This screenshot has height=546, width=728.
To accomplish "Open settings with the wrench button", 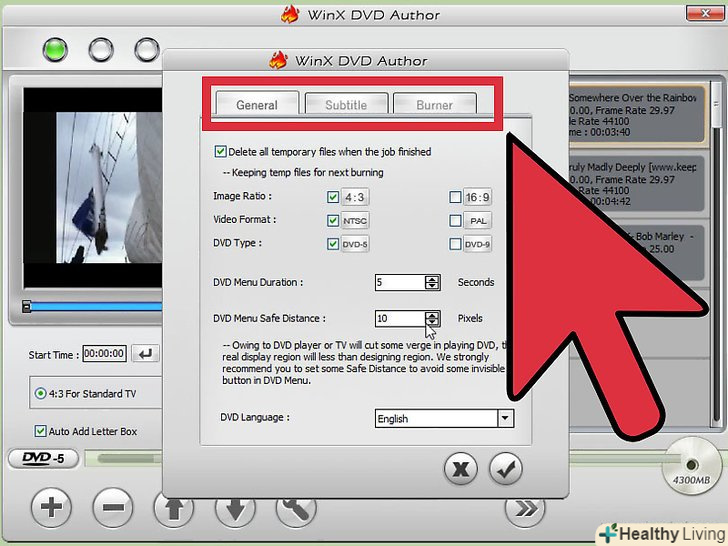I will click(296, 510).
